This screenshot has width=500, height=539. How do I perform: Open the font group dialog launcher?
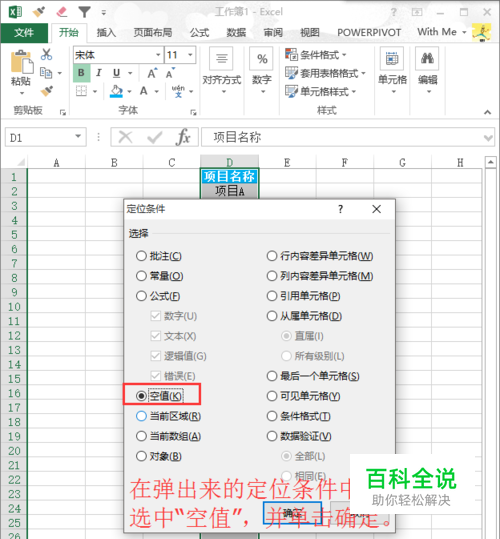[x=193, y=112]
